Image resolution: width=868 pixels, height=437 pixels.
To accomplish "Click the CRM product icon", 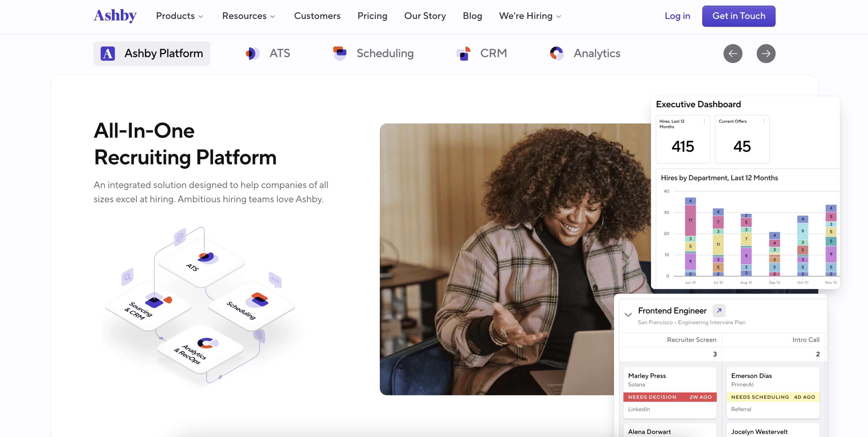I will 465,54.
